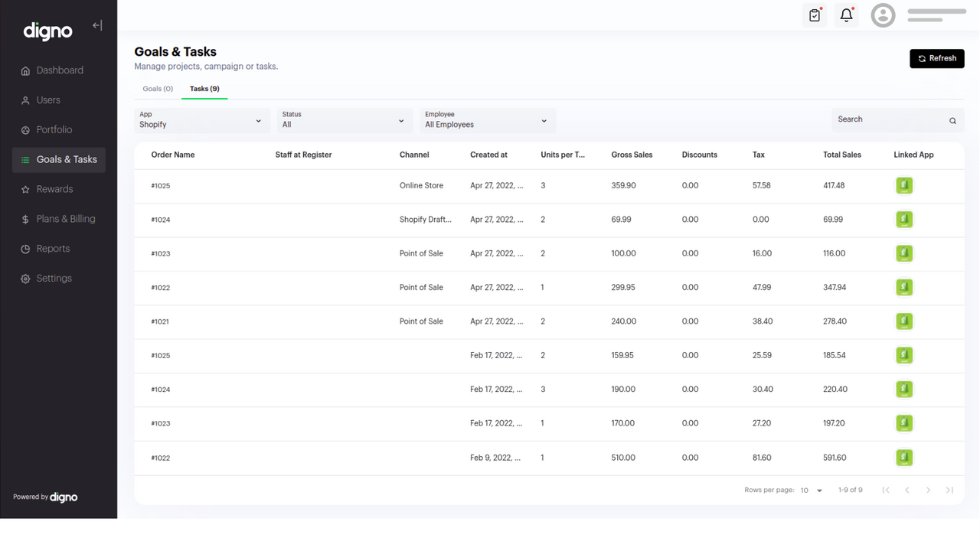The width and height of the screenshot is (980, 551).
Task: Open Shopify linked app for 278.40 order
Action: pyautogui.click(x=904, y=321)
